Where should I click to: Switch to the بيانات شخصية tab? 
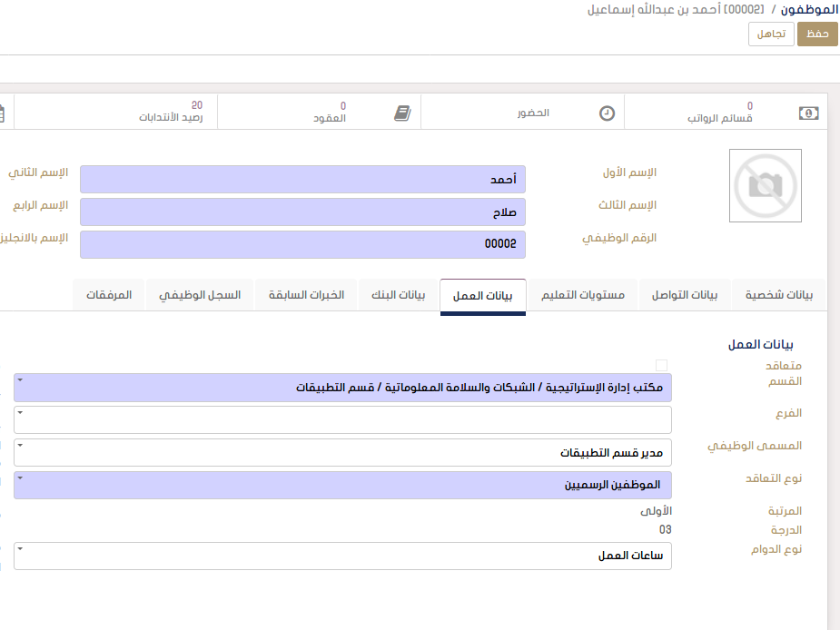coord(779,296)
